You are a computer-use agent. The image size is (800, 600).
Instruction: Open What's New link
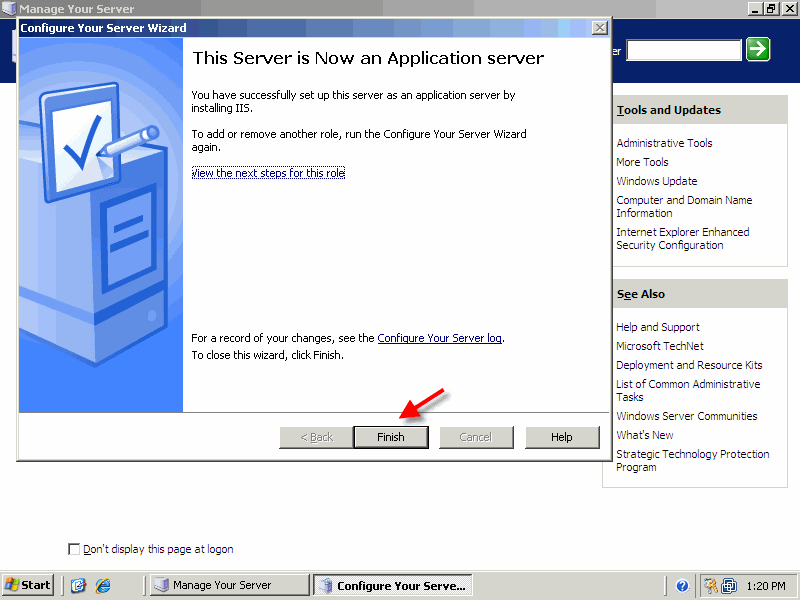coord(645,435)
